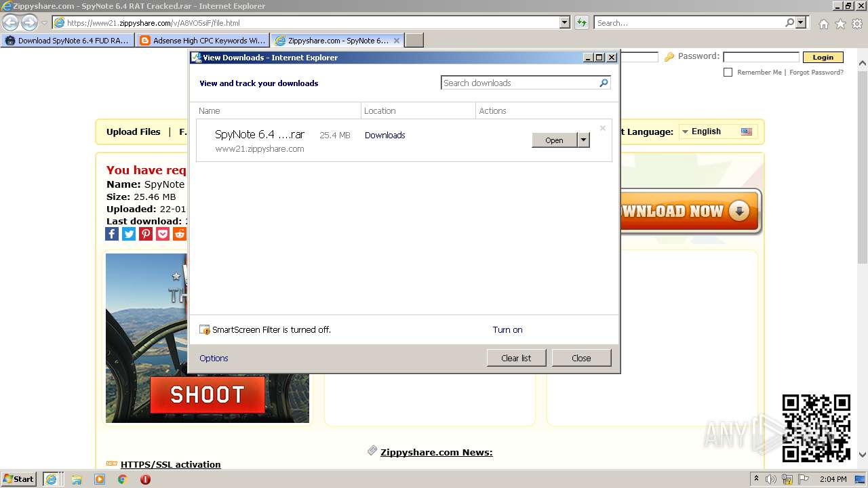Screen dimensions: 868x488
Task: Click the yellow Login button
Action: coord(823,58)
